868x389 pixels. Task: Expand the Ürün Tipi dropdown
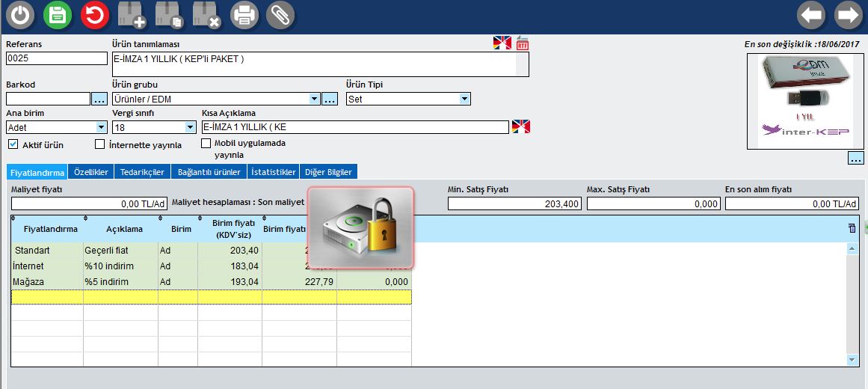point(464,99)
